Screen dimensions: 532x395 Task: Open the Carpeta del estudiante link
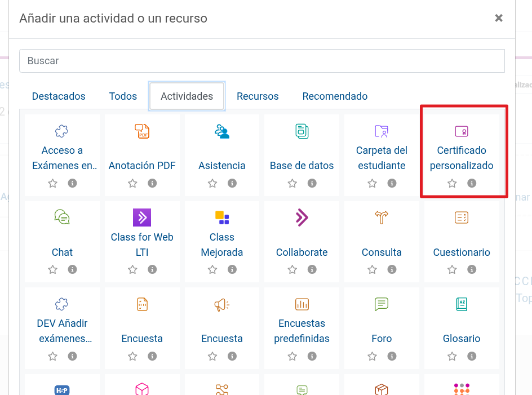[382, 158]
